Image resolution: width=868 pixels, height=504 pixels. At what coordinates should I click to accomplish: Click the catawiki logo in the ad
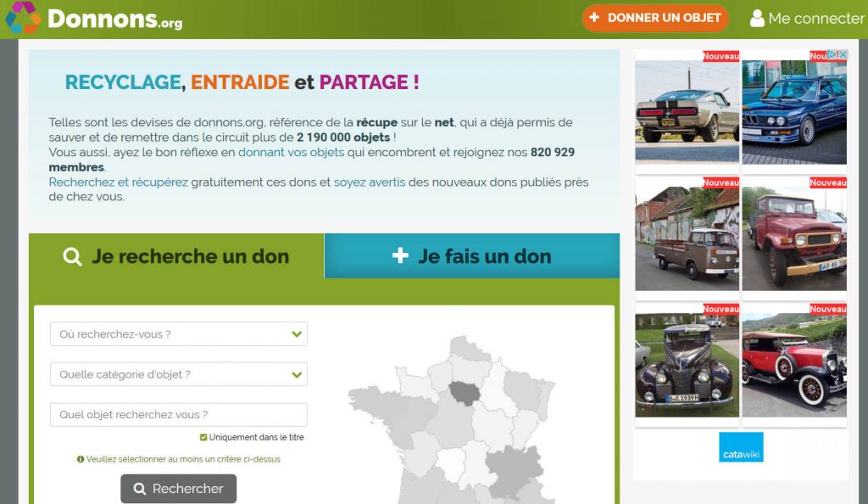(741, 447)
